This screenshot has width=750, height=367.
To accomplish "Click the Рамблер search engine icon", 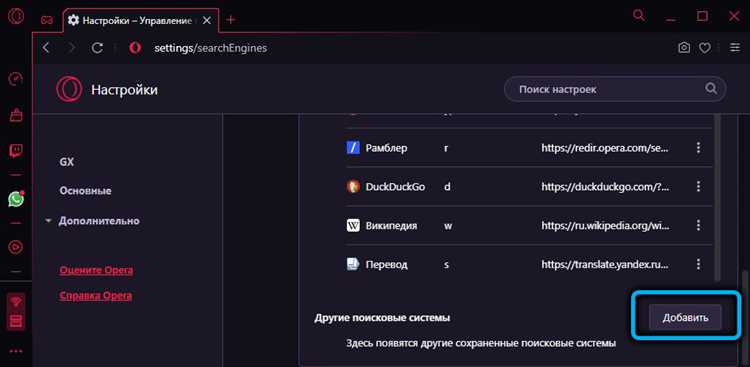I will [353, 148].
